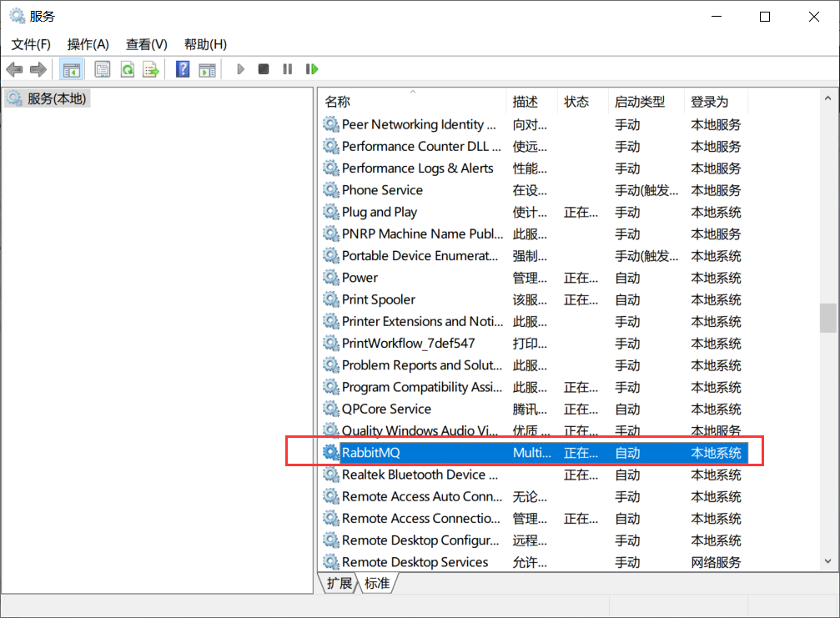The width and height of the screenshot is (840, 618).
Task: Select the Phone Service name
Action: pos(382,190)
